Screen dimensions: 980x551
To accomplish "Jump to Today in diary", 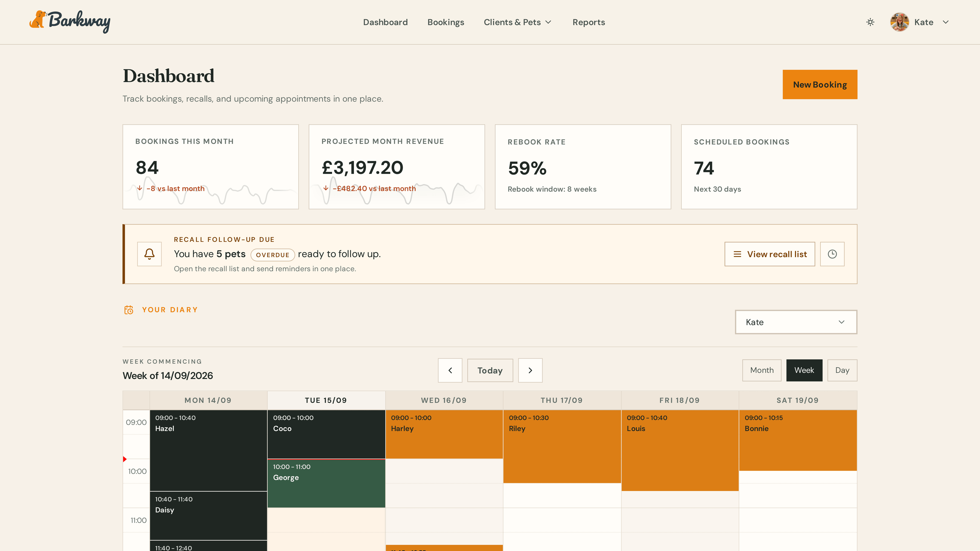I will (x=490, y=370).
